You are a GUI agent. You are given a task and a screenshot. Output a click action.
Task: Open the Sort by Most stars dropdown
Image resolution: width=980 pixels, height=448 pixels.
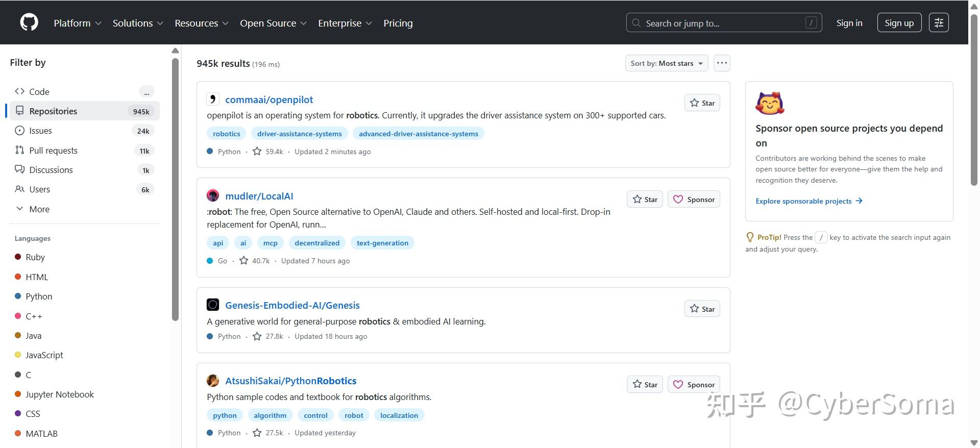pos(666,63)
